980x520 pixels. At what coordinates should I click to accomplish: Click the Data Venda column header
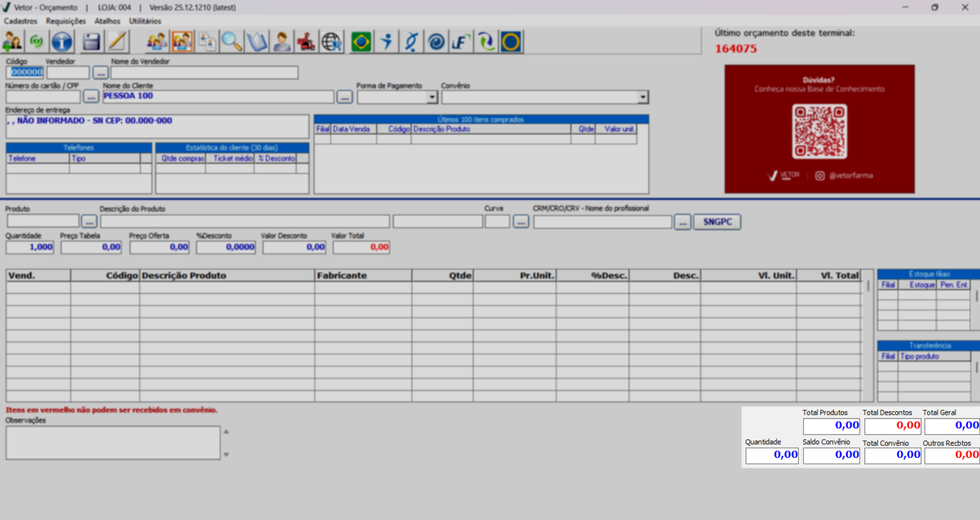[354, 129]
